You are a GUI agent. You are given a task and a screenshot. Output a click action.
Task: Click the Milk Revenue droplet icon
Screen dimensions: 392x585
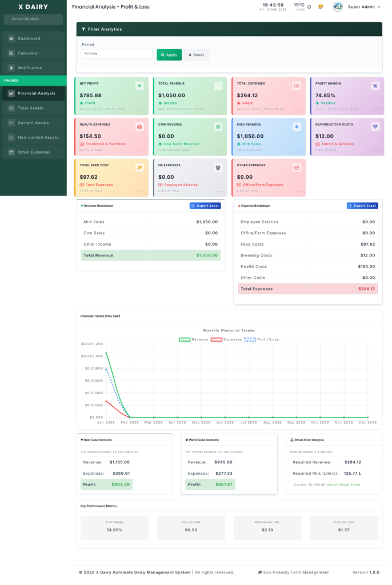(296, 127)
